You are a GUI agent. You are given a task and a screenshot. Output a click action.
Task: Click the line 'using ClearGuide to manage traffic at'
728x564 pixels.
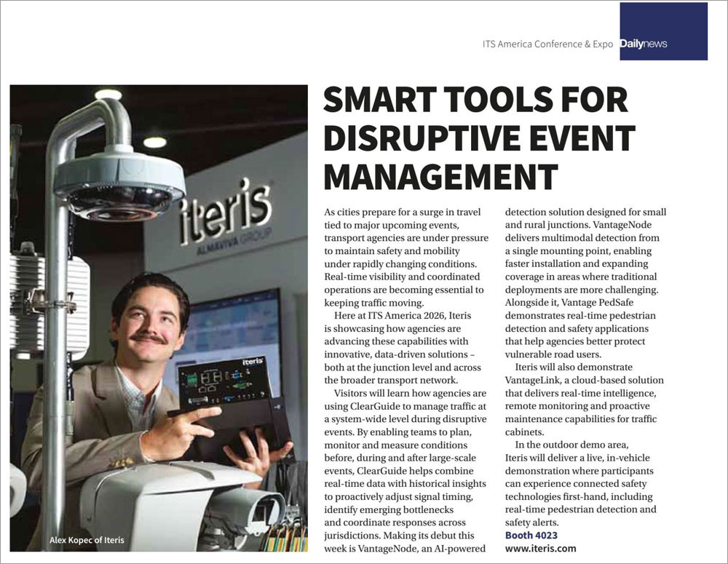[405, 406]
